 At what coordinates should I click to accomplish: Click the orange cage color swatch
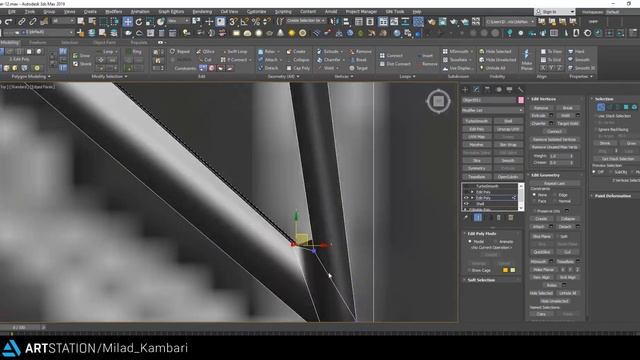click(505, 270)
